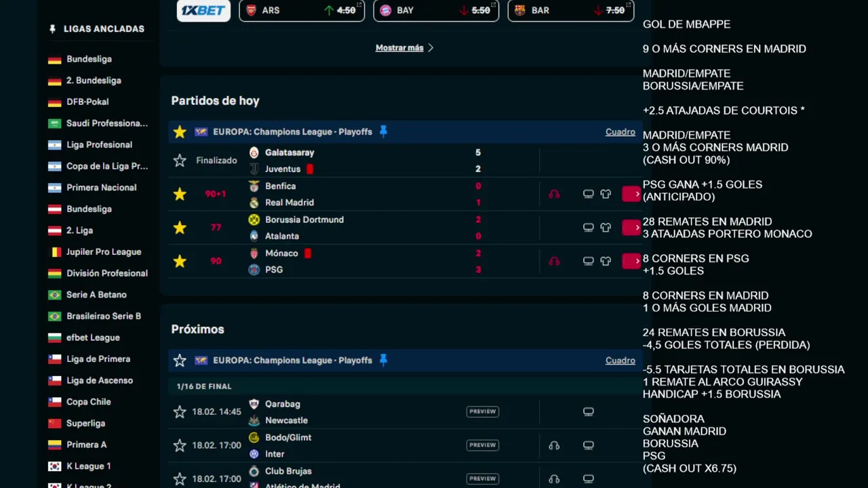Open the 1XBET bookmaker logo
The height and width of the screenshot is (488, 868).
pos(203,10)
